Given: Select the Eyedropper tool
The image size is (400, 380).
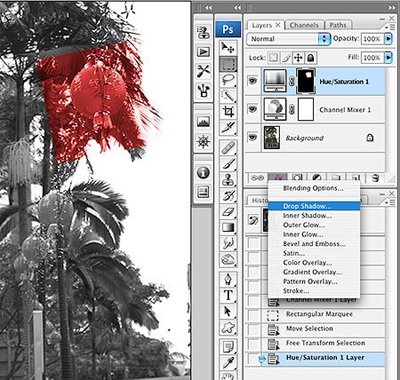Looking at the screenshot, I should pos(228,362).
